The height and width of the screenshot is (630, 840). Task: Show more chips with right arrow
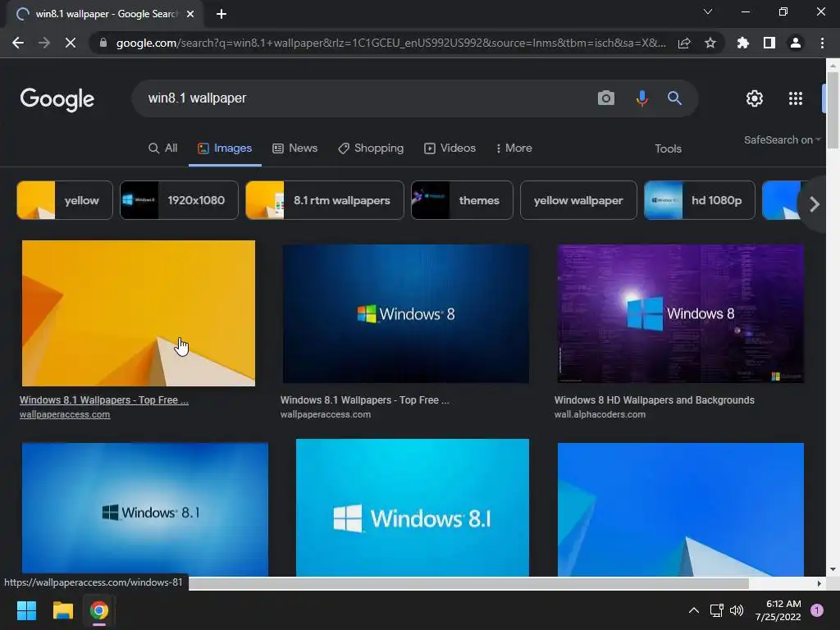coord(815,204)
